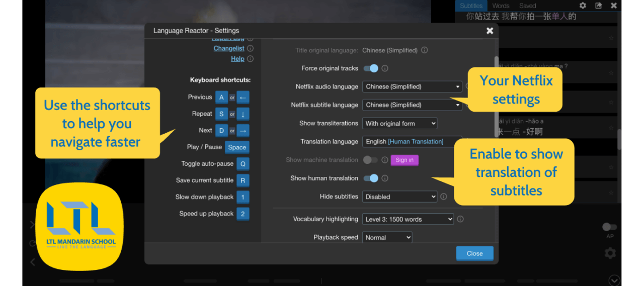Click the blue Close button

pyautogui.click(x=474, y=253)
